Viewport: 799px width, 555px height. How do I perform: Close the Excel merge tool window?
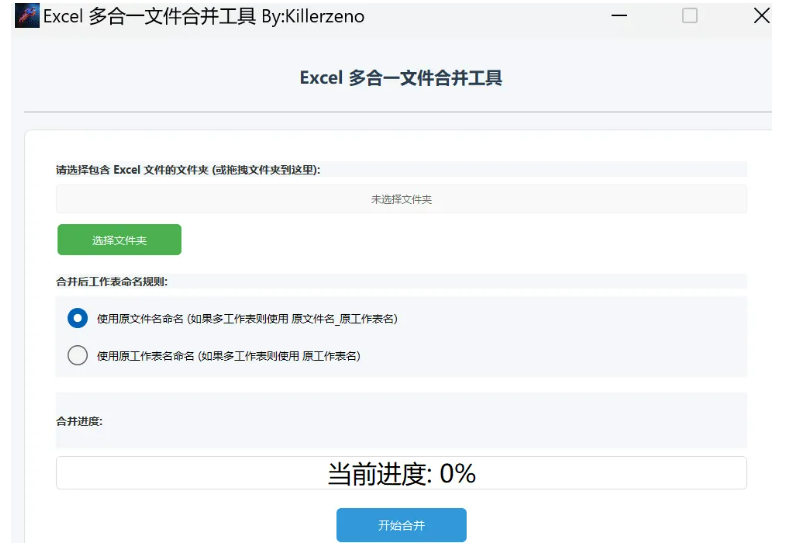click(761, 16)
